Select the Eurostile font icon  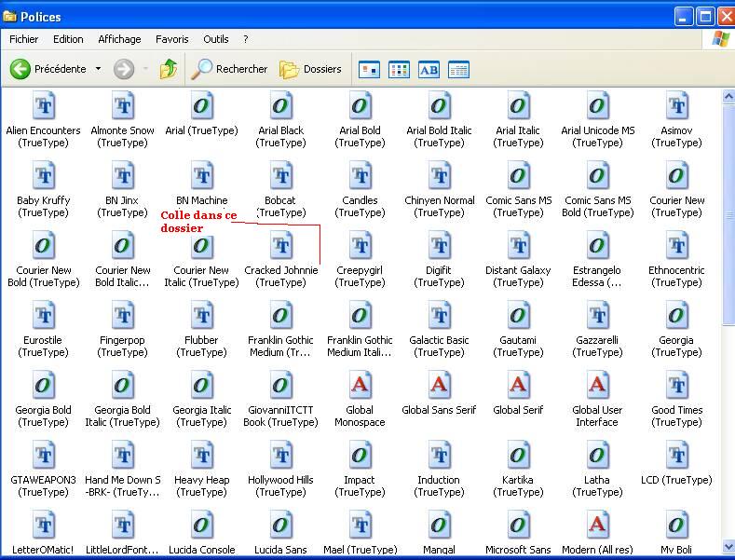(44, 315)
